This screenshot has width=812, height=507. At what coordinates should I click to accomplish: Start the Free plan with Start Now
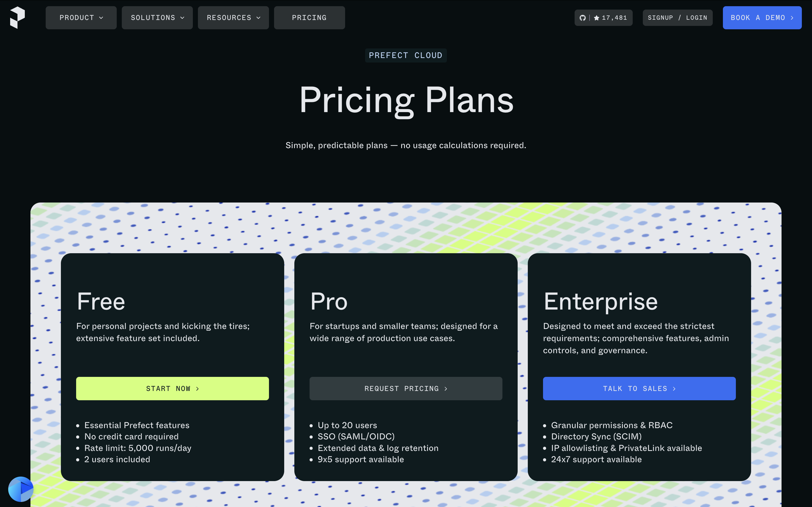172,388
